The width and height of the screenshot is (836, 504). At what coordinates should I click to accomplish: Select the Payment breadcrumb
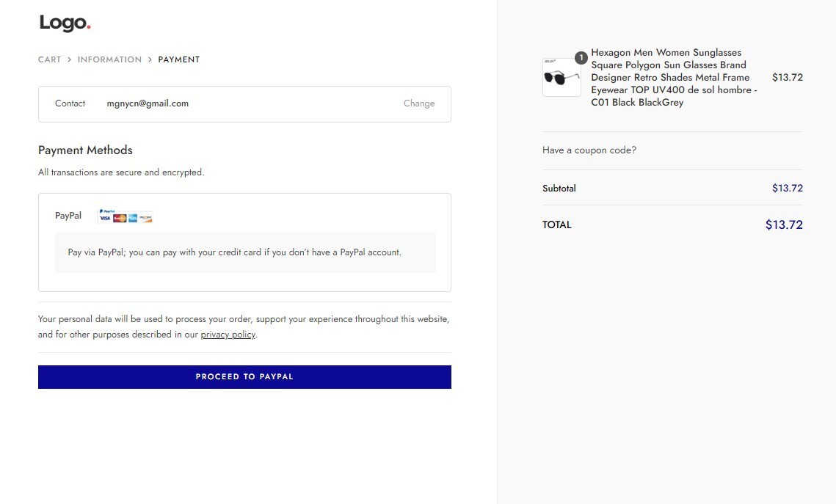coord(178,59)
